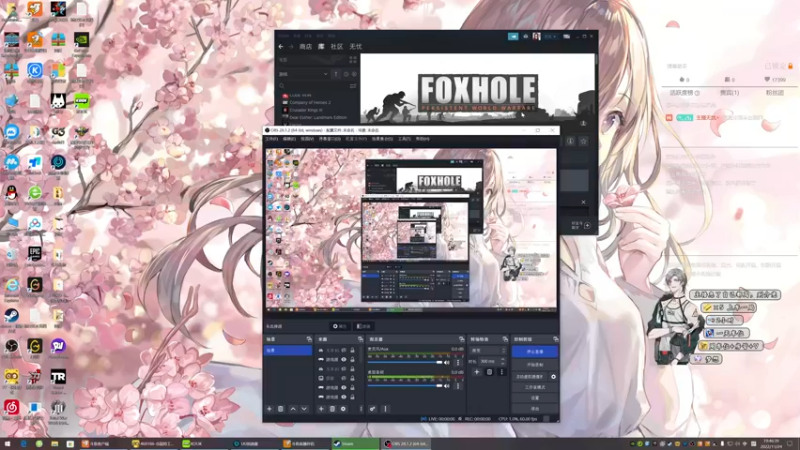Screen dimensions: 800x450
Task: Open the Epic Games Launcher desktop icon
Action: pyautogui.click(x=35, y=256)
